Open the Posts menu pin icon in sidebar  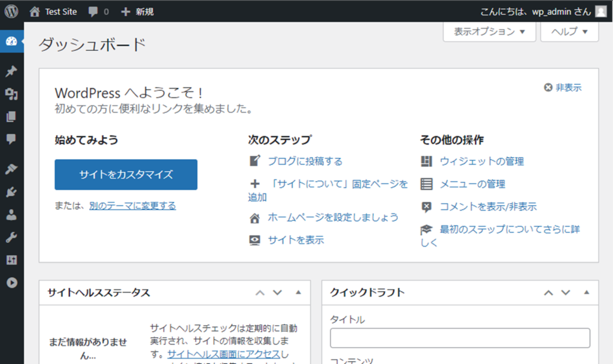(11, 72)
